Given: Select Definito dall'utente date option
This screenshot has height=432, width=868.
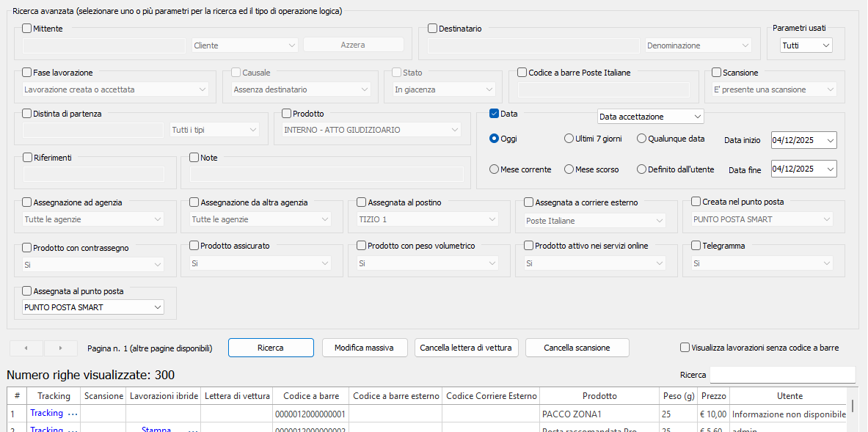Looking at the screenshot, I should [642, 169].
